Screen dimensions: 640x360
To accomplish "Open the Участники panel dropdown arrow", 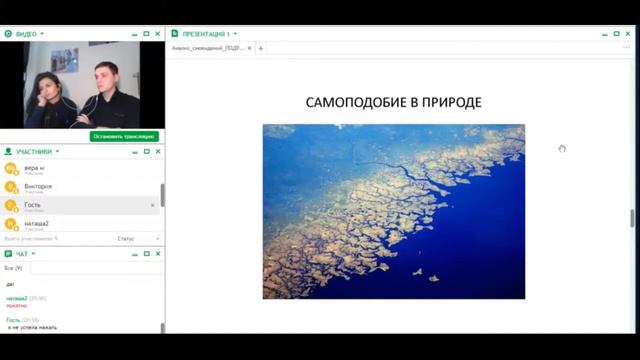I will [57, 151].
